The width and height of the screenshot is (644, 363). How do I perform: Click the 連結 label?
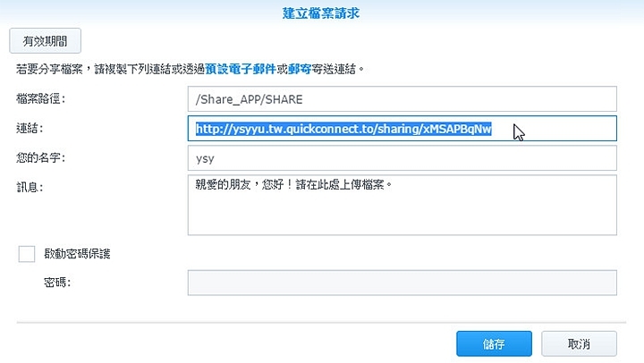point(30,129)
